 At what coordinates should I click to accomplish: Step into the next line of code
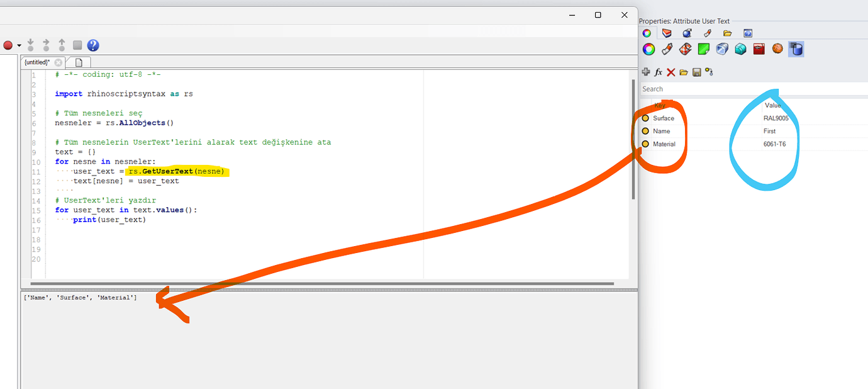tap(30, 45)
